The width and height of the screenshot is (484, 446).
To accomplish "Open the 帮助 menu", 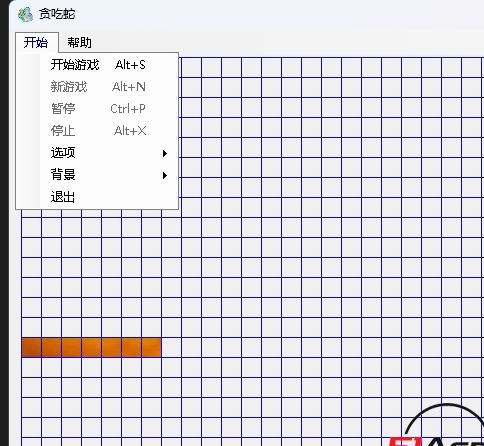I will click(79, 42).
